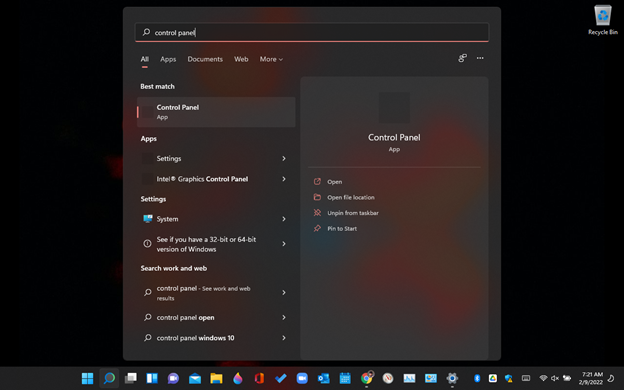Expand 'control panel open' suggestion arrow
The height and width of the screenshot is (390, 624).
[x=284, y=318]
